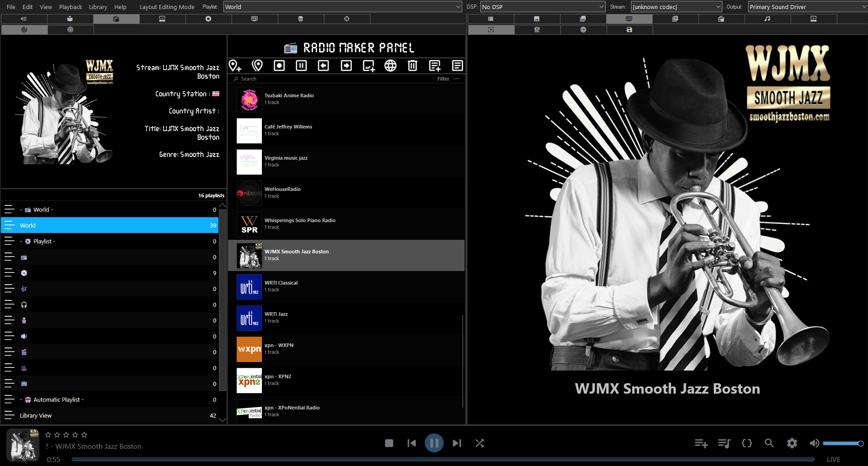Viewport: 868px width, 466px height.
Task: Select the Whisperings Solo Piano Radio station
Action: [x=346, y=224]
